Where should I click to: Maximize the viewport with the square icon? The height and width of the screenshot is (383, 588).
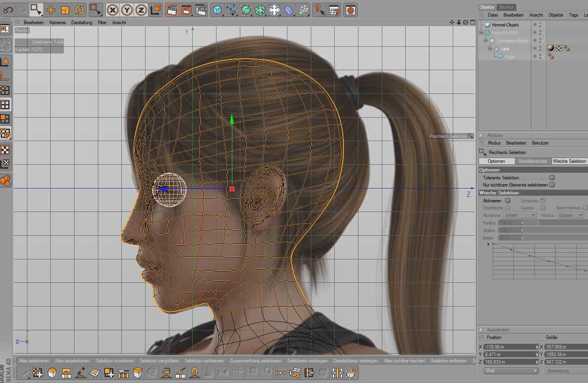click(x=473, y=22)
